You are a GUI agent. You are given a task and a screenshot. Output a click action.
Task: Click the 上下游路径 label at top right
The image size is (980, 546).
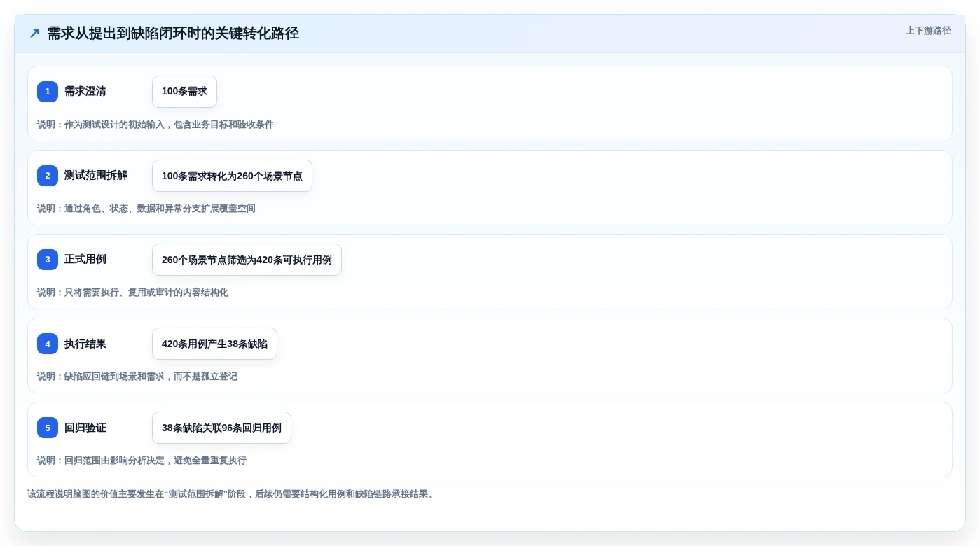click(928, 31)
